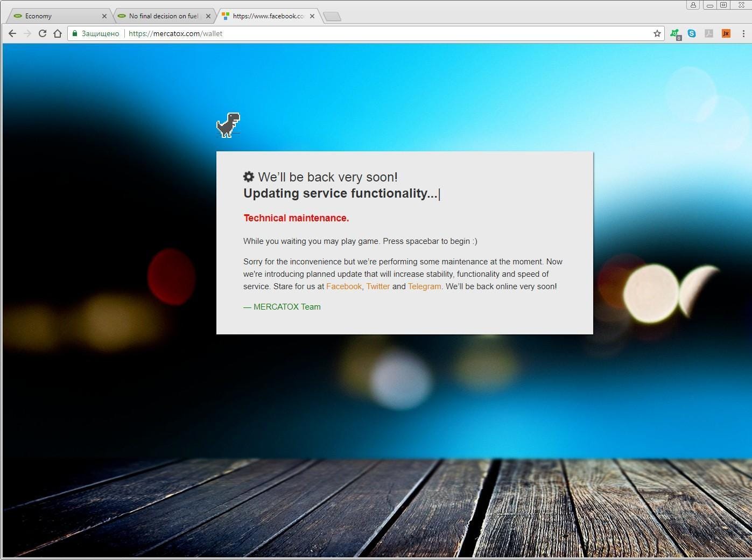Minimize the Chrome window

point(709,5)
